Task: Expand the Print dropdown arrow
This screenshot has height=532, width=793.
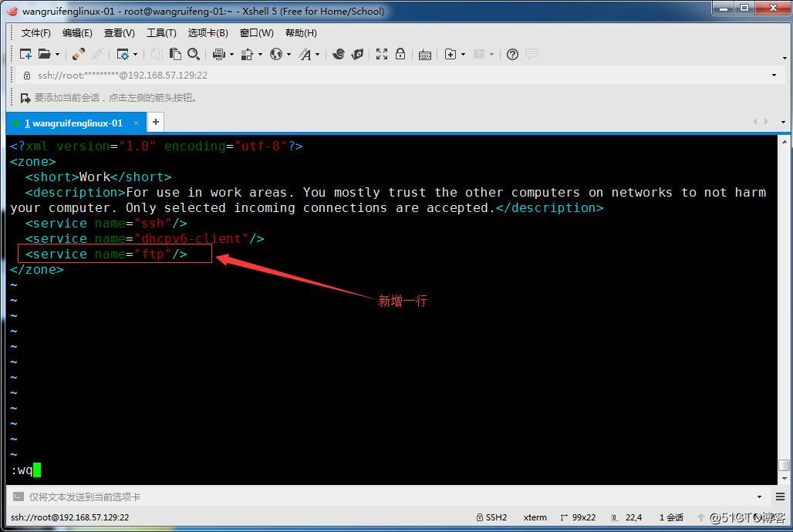Action: (231, 54)
